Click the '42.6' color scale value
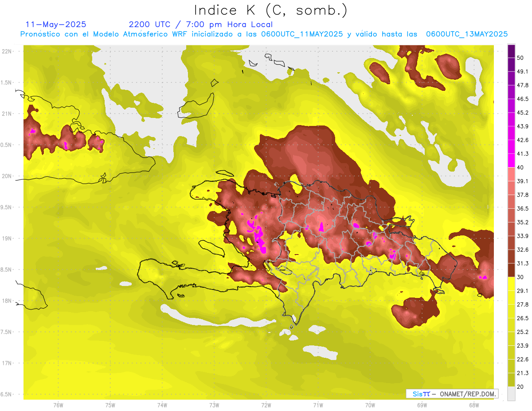The image size is (532, 411). coord(523,140)
